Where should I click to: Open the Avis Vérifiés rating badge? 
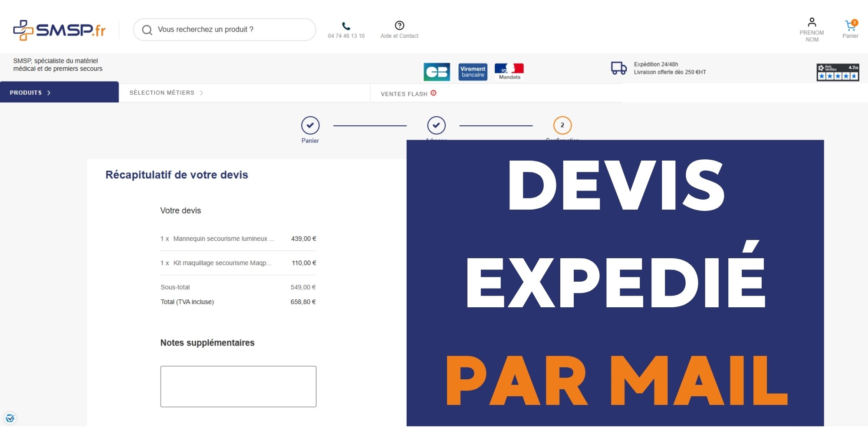(837, 72)
